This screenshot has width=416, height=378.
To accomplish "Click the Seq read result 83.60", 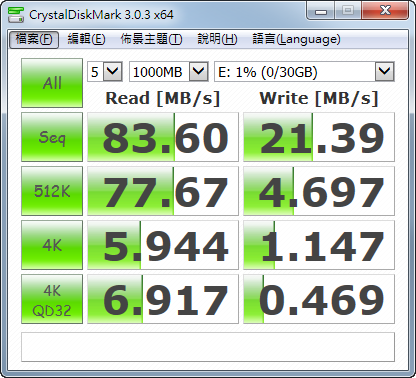I will pyautogui.click(x=163, y=137).
